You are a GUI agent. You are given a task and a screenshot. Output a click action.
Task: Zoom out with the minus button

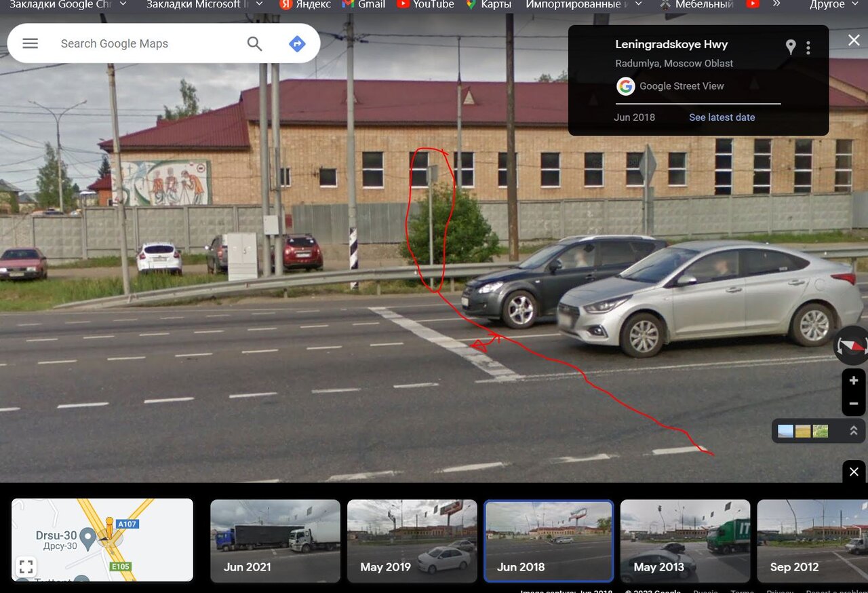(x=854, y=404)
